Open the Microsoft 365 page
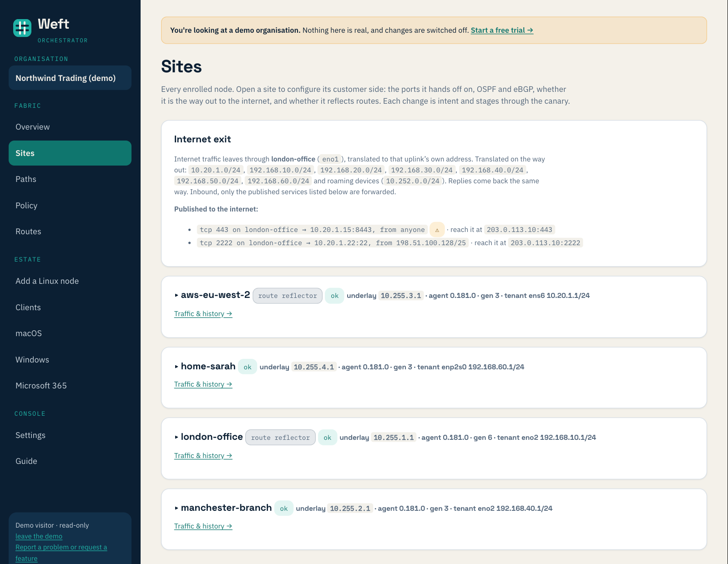This screenshot has width=728, height=564. click(70, 386)
